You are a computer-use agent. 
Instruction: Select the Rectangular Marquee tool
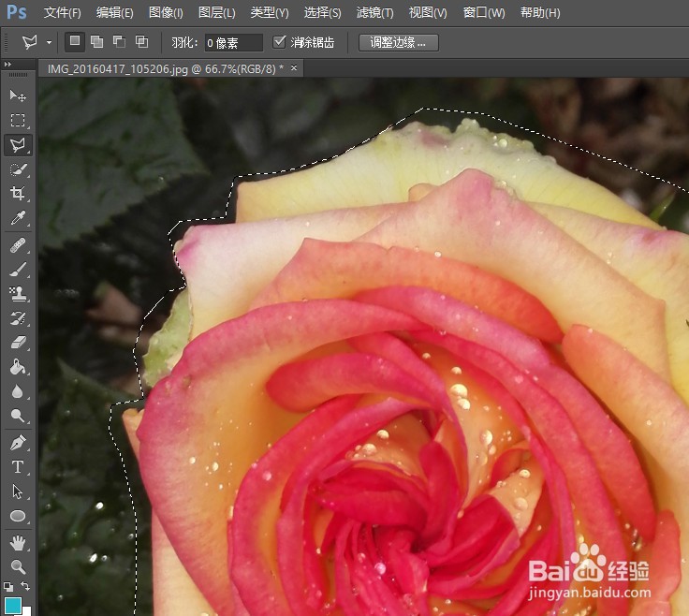pos(18,120)
